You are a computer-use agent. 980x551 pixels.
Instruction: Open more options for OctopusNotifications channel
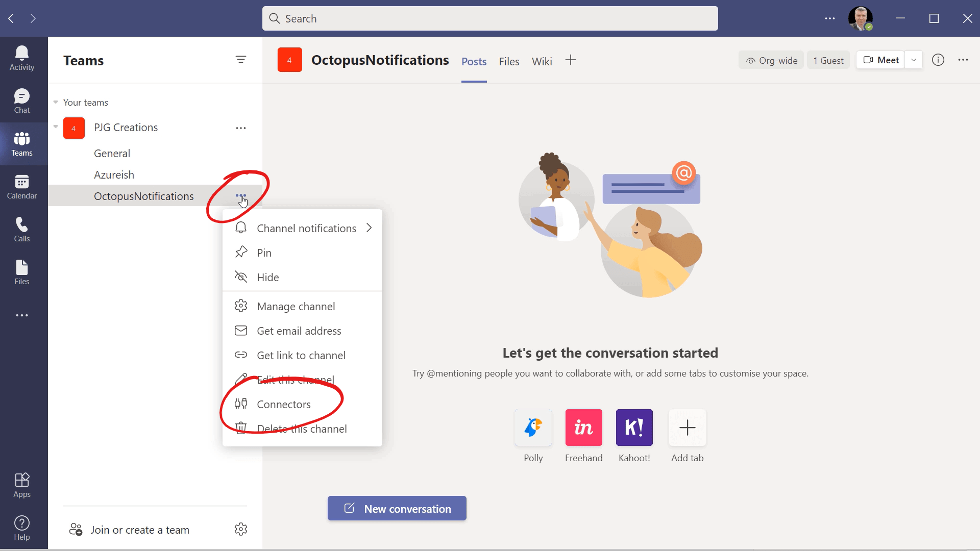pos(241,196)
